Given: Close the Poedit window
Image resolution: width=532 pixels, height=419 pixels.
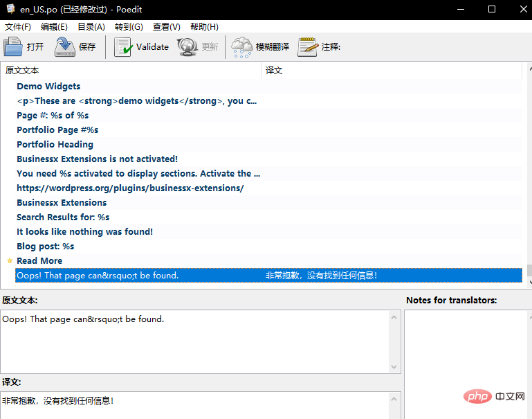Looking at the screenshot, I should (x=523, y=9).
